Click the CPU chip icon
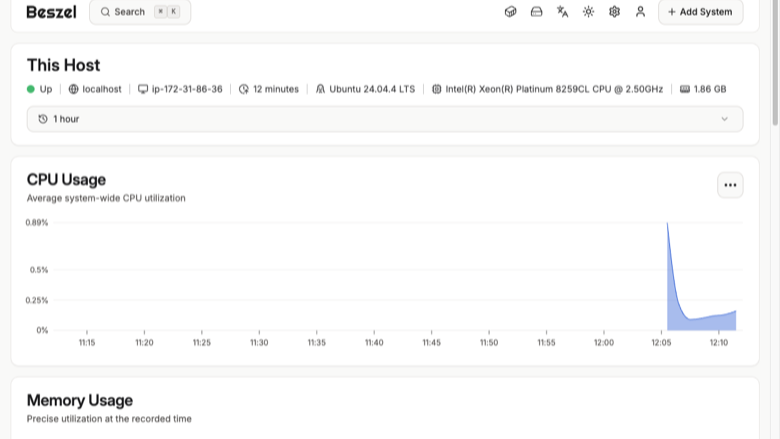Image resolution: width=780 pixels, height=439 pixels. point(436,89)
